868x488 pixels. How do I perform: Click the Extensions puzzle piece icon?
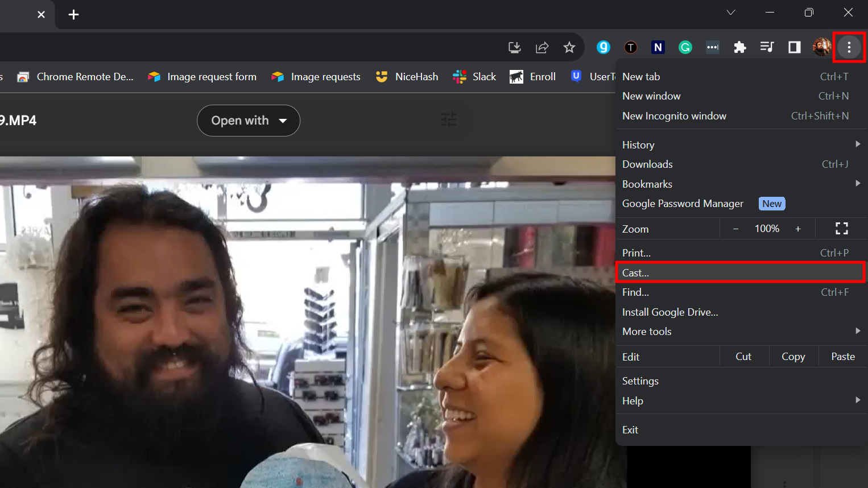point(739,47)
